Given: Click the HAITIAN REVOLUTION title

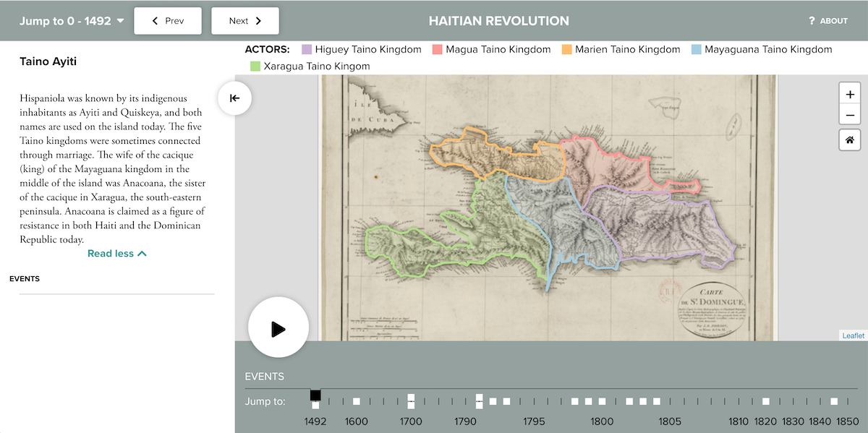Looking at the screenshot, I should (x=499, y=21).
